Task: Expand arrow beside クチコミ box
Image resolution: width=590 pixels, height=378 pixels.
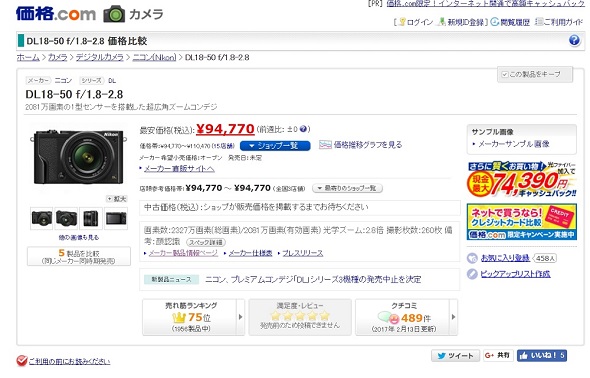Action: tap(453, 317)
